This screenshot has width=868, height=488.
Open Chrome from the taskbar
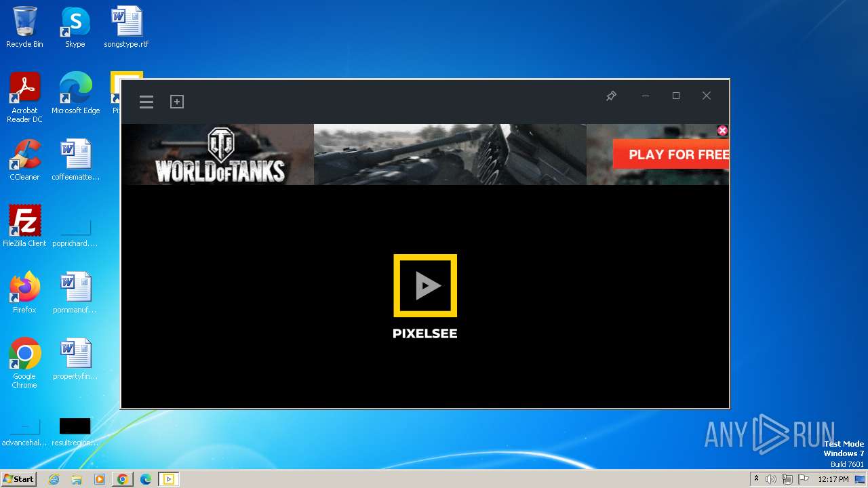(x=123, y=479)
